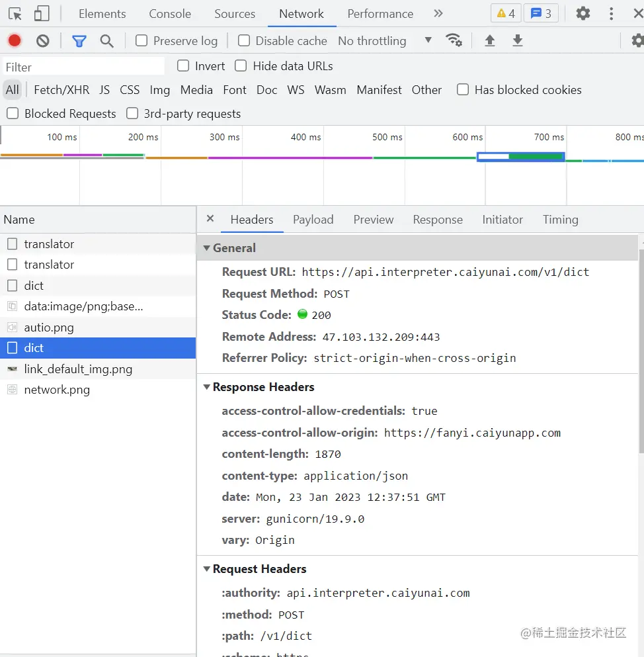Open the Initiator tab
Viewport: 644px width, 657px height.
(x=503, y=220)
